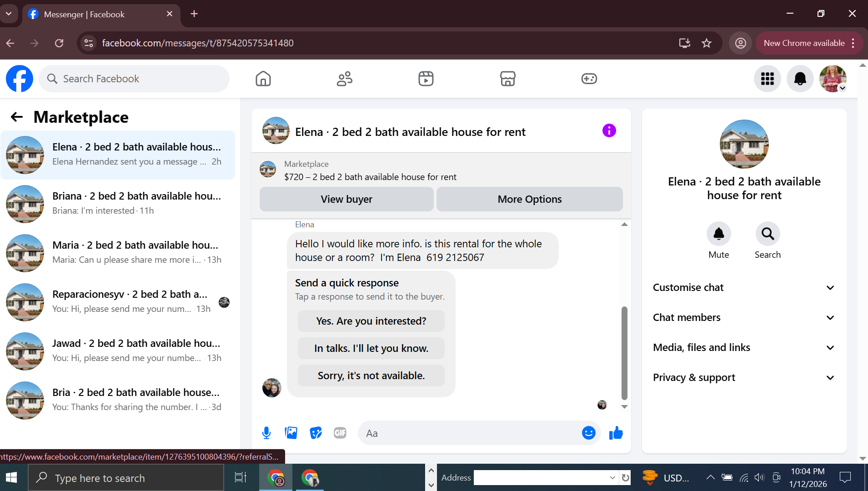Open the Chrome profile icon
Screen dimensions: 868x491
tap(741, 43)
